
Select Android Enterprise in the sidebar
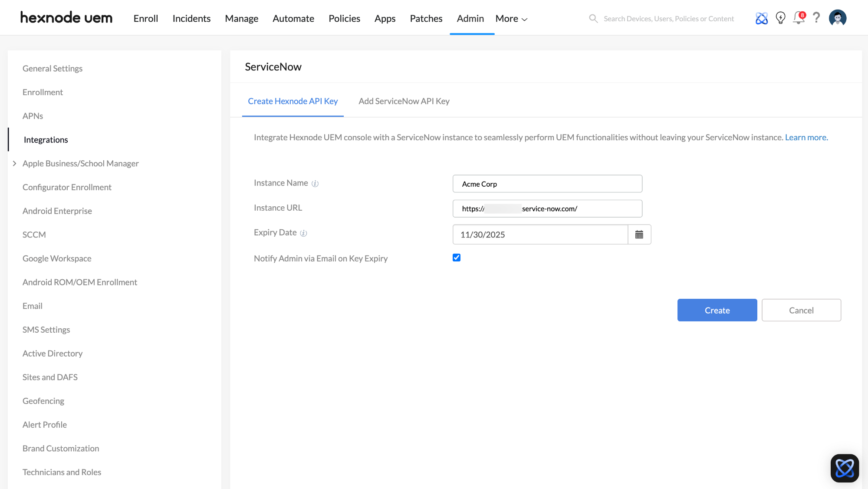tap(57, 211)
